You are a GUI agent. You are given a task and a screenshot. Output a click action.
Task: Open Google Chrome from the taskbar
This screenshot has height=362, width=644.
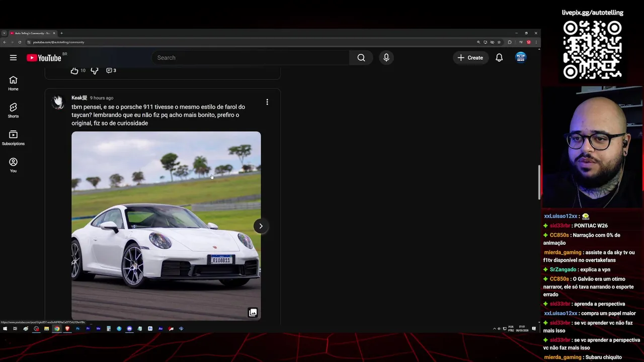click(57, 329)
